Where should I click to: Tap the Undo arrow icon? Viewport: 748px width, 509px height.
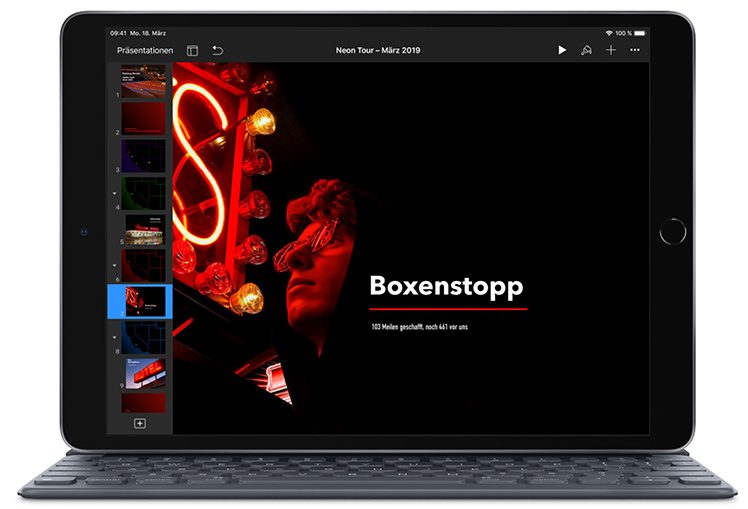coord(217,50)
